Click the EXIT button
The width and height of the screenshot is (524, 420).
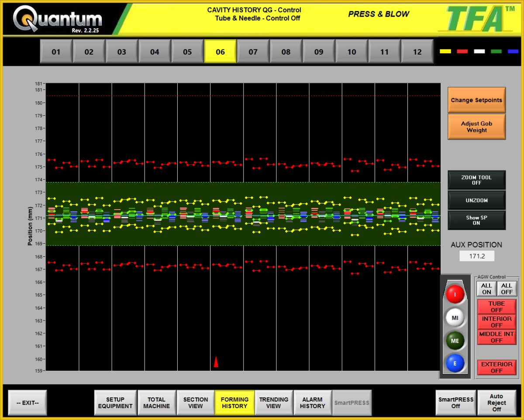coord(28,403)
